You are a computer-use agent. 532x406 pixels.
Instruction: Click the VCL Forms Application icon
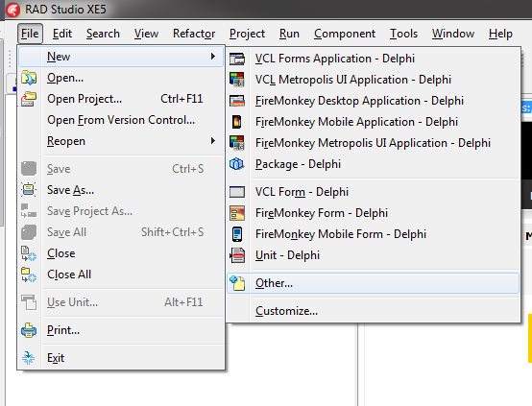[237, 59]
